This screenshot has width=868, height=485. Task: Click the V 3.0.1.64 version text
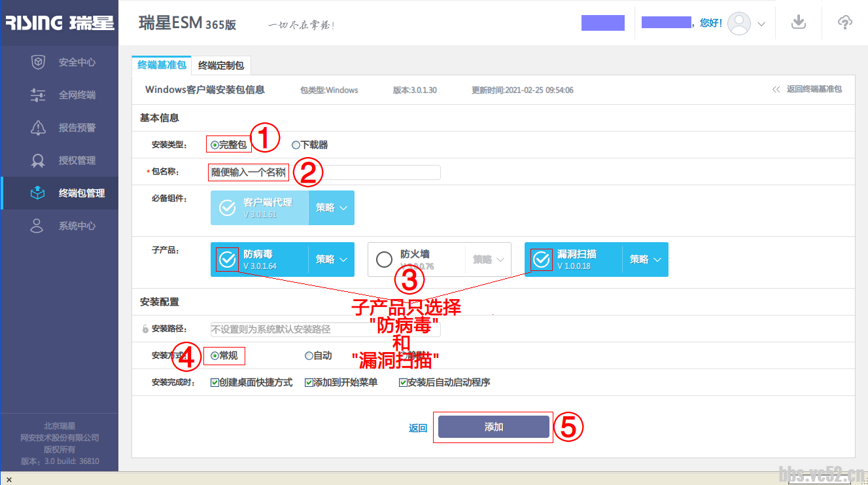pyautogui.click(x=260, y=266)
